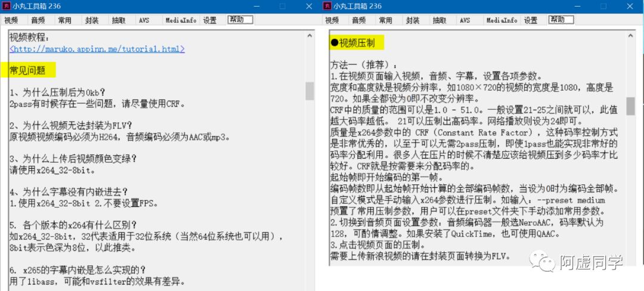Maximize the 常见问题 window
This screenshot has width=644, height=291.
[283, 6]
